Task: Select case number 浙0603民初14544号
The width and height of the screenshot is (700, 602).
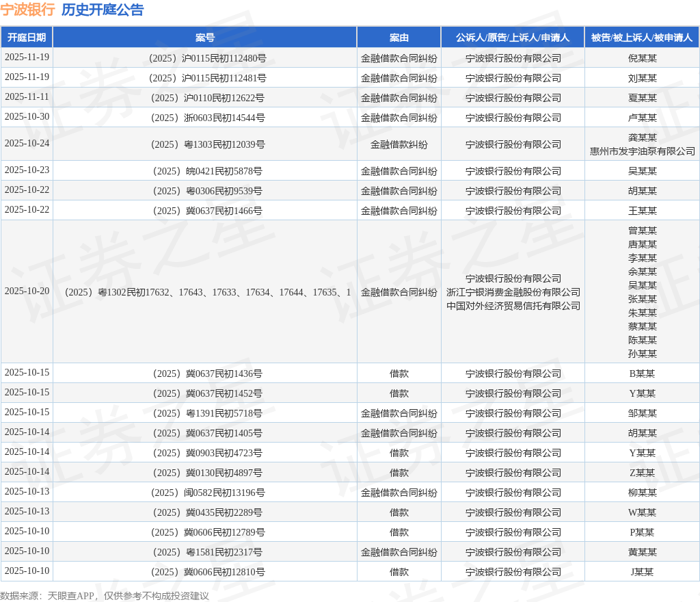Action: point(208,118)
